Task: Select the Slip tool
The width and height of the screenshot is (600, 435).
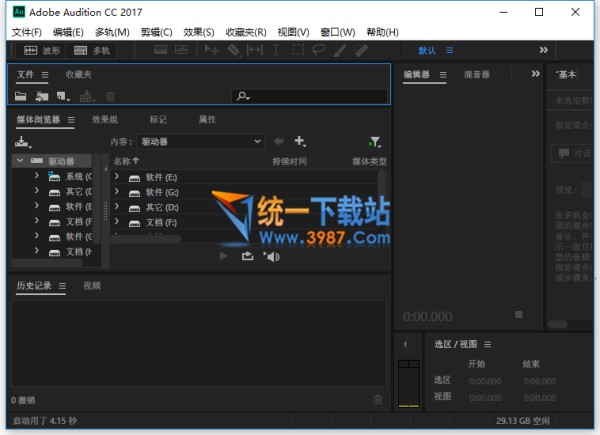Action: point(254,50)
